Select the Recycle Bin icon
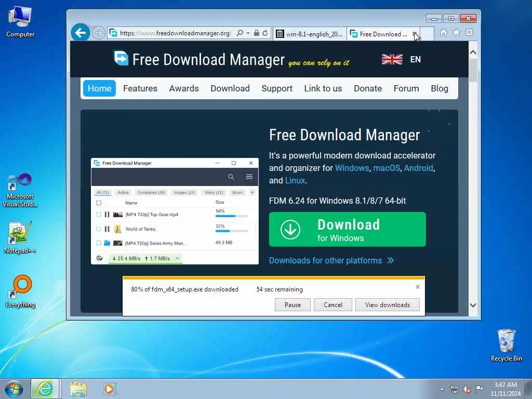This screenshot has width=532, height=399. (506, 345)
